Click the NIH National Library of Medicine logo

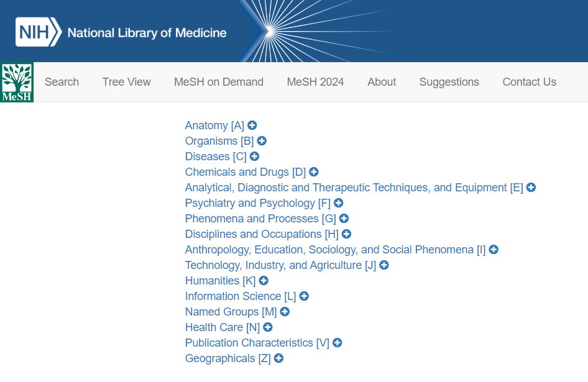(x=121, y=30)
